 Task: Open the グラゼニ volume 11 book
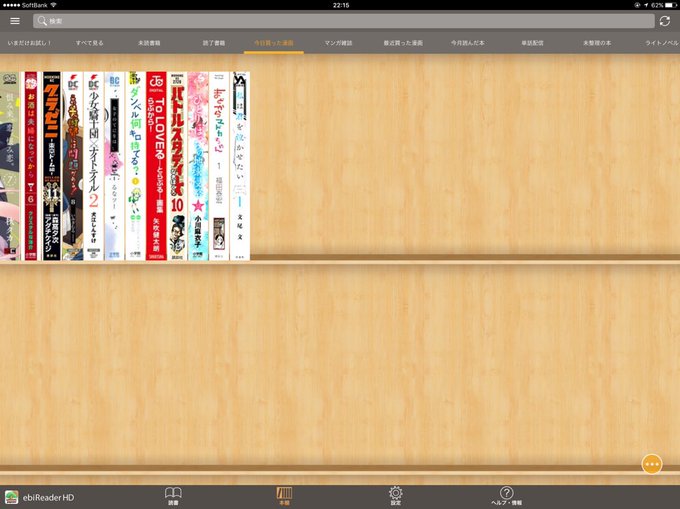[x=52, y=166]
